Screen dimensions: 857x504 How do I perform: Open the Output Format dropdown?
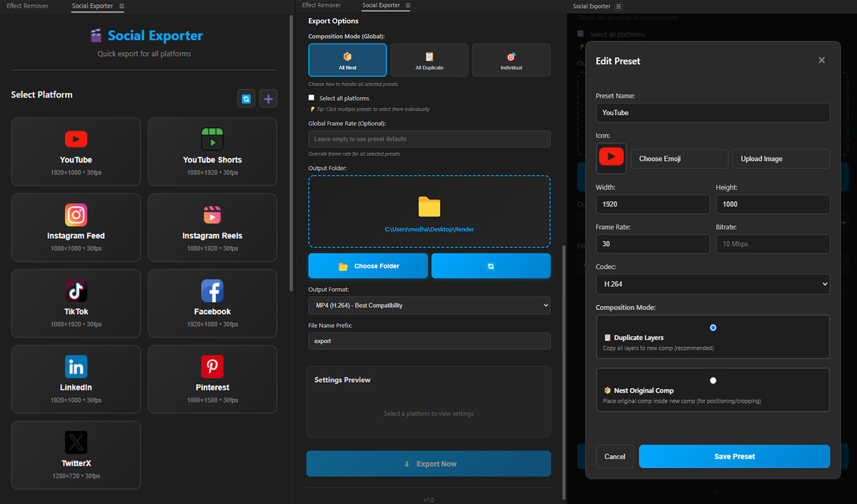(429, 306)
